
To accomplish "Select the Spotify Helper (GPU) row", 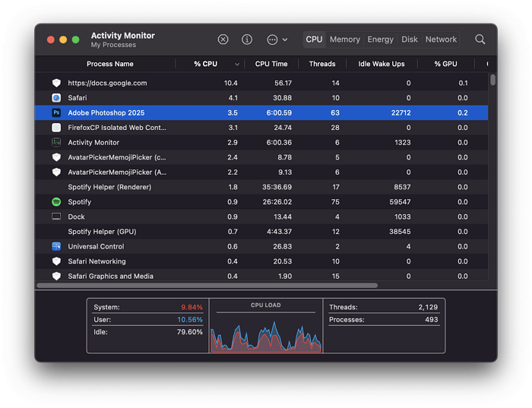I will 261,232.
